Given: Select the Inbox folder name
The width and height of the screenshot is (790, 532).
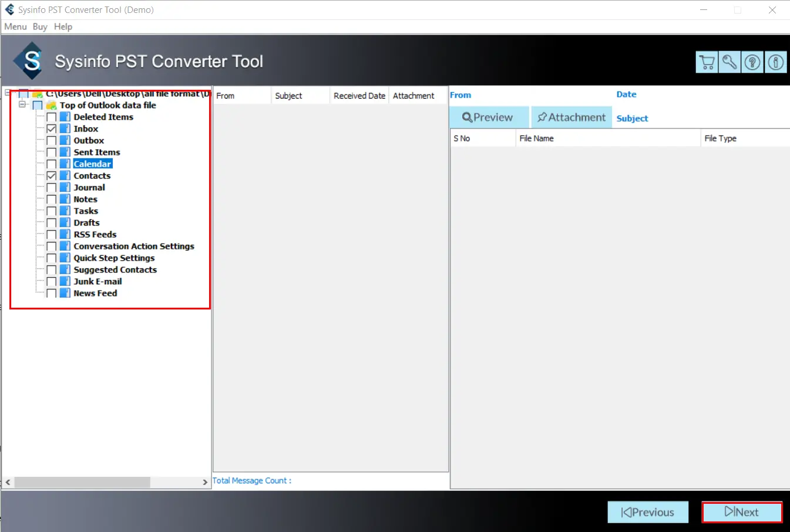Looking at the screenshot, I should 86,129.
